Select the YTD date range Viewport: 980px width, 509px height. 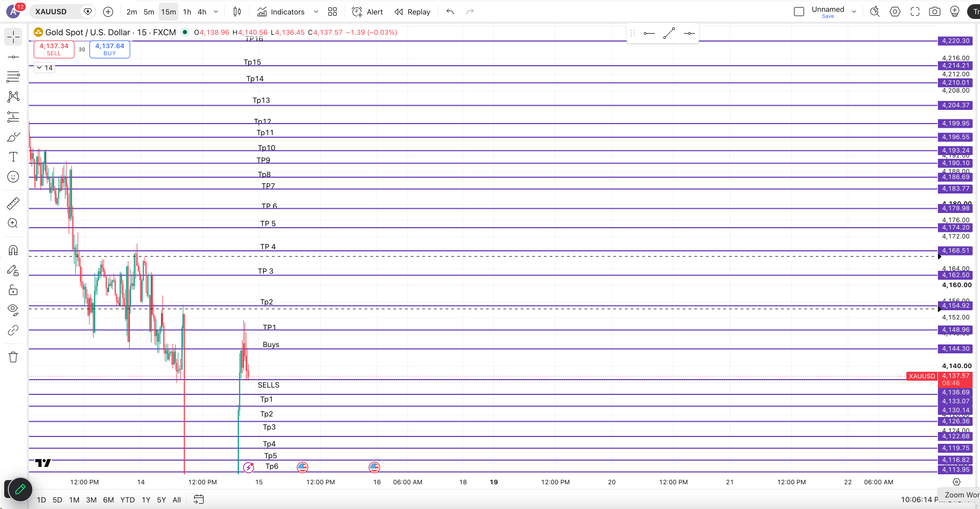(x=127, y=500)
